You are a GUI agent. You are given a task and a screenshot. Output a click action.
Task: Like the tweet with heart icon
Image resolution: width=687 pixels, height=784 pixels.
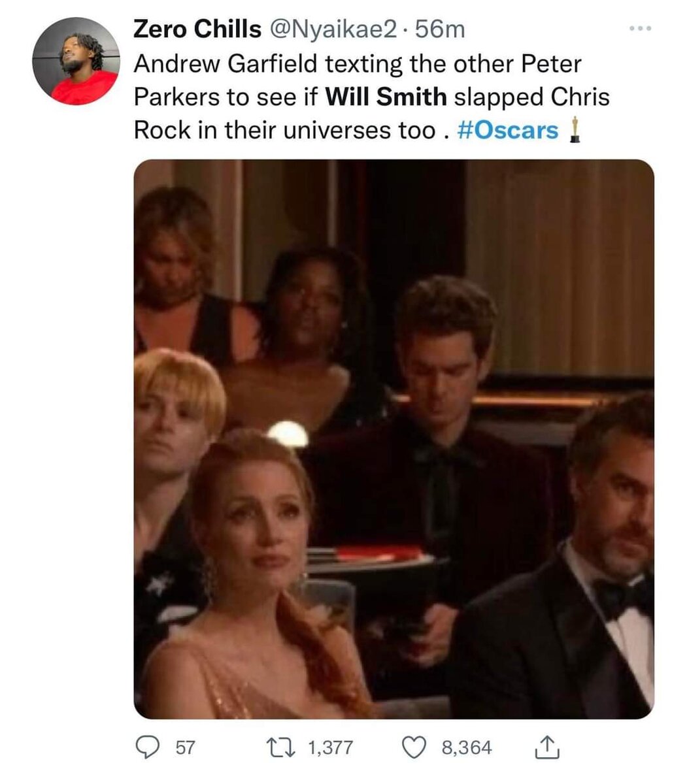(413, 747)
